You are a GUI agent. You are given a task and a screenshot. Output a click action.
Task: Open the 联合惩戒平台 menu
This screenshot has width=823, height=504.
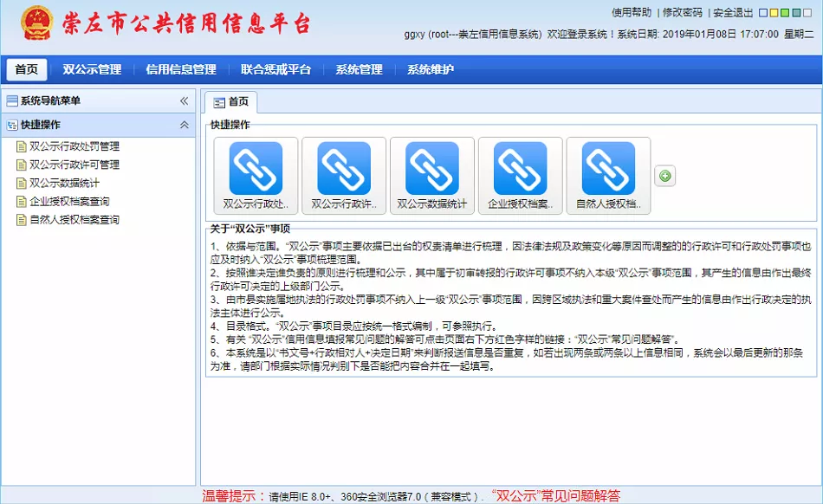pos(275,69)
